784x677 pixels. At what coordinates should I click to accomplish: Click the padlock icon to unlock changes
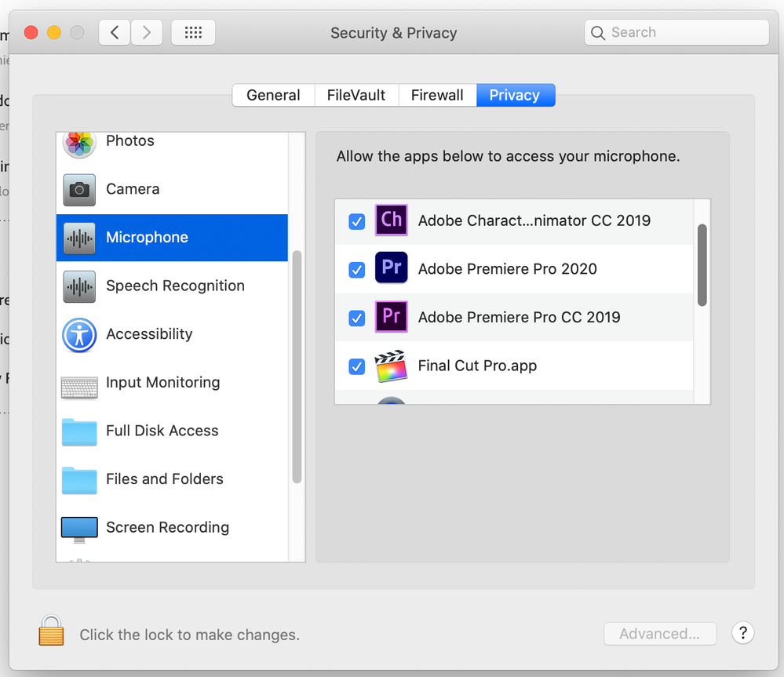(x=52, y=631)
